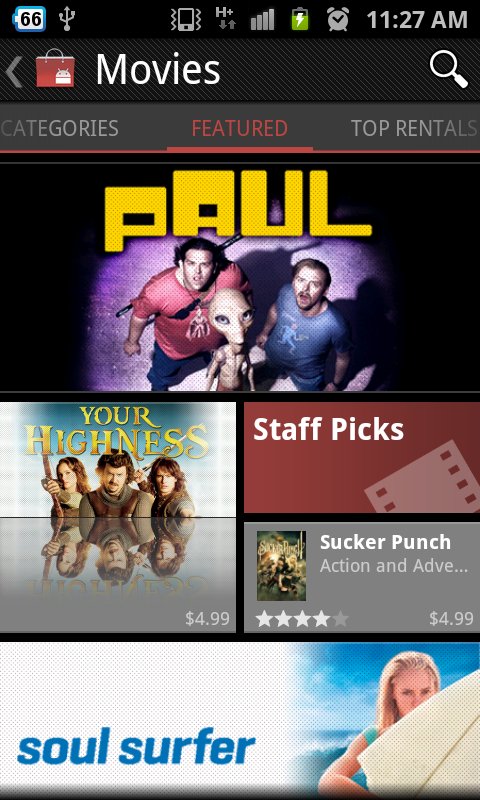Tap the USB connection status icon

[x=67, y=19]
